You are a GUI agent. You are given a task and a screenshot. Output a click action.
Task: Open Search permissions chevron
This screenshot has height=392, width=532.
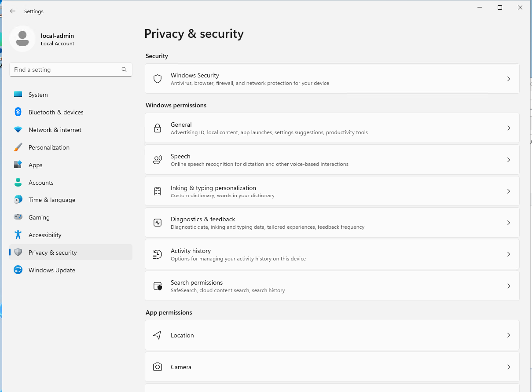click(x=509, y=286)
